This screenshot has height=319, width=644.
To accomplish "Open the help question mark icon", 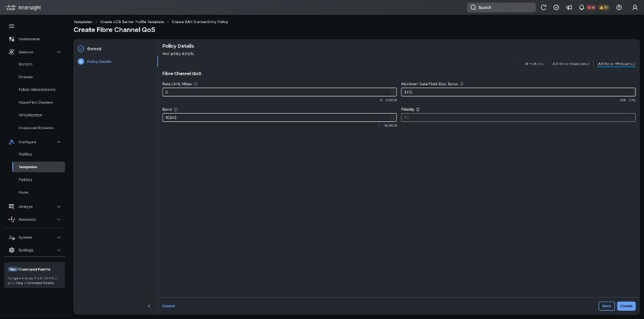I will tap(619, 8).
